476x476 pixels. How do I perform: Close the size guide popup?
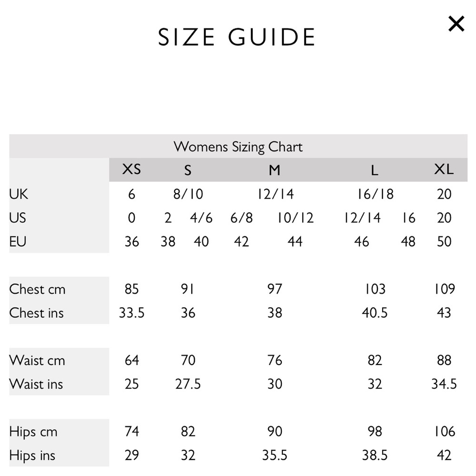[456, 24]
